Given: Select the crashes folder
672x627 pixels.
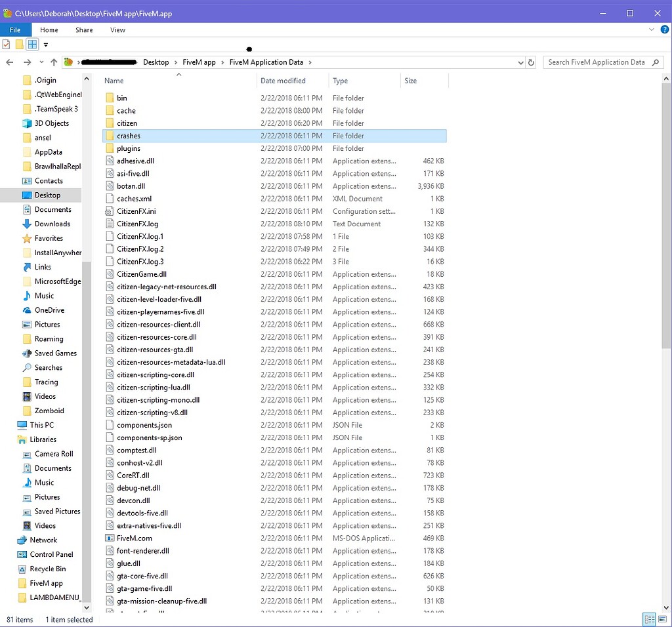Looking at the screenshot, I should pyautogui.click(x=129, y=136).
